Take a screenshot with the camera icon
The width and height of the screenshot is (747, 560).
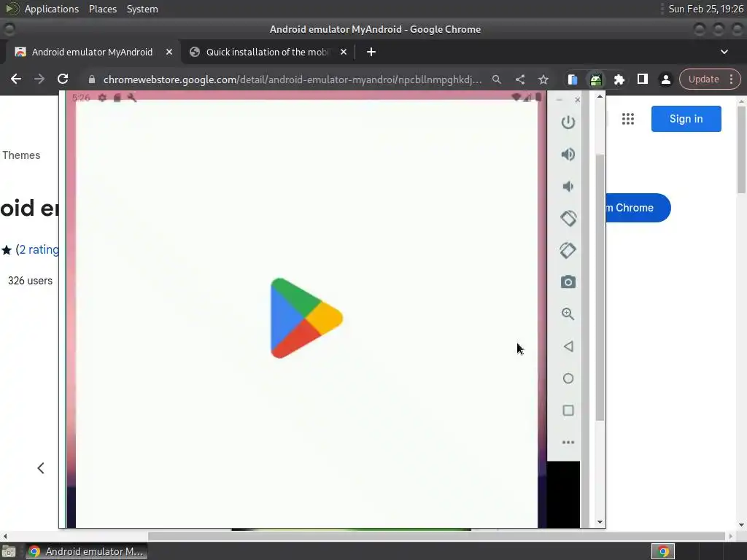pos(568,282)
